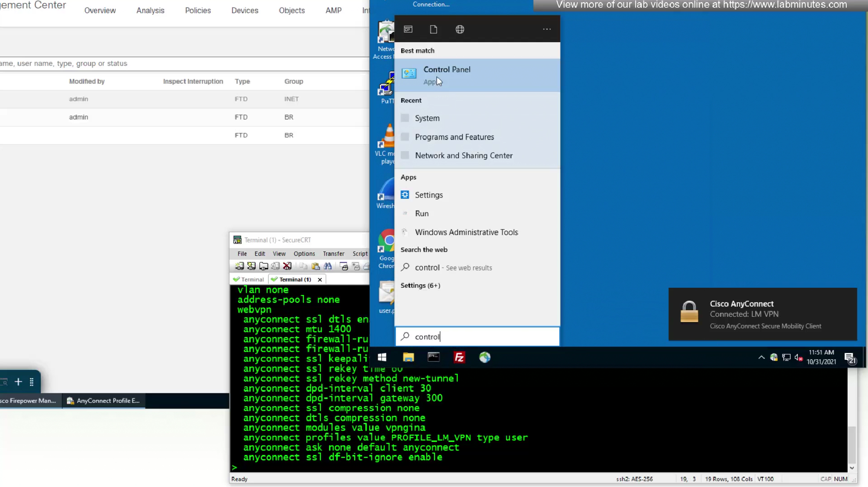This screenshot has width=868, height=487.
Task: Open Programs and Features recent item
Action: [x=454, y=137]
